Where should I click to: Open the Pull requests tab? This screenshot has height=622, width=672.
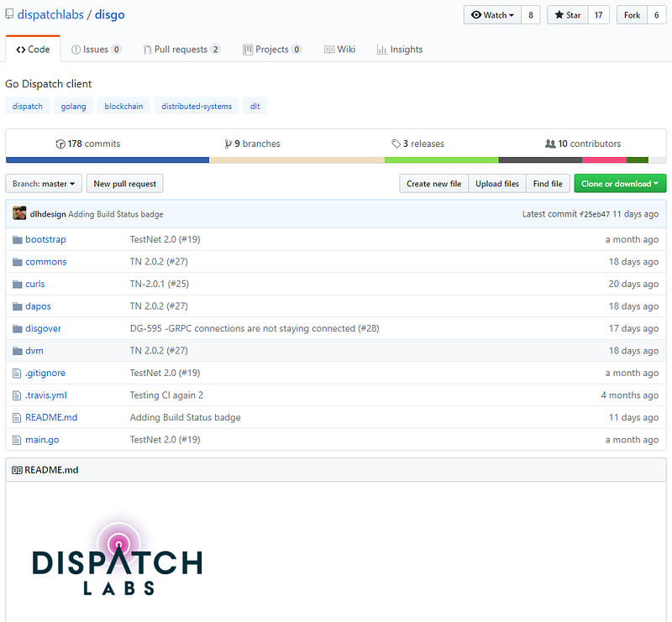[x=181, y=50]
